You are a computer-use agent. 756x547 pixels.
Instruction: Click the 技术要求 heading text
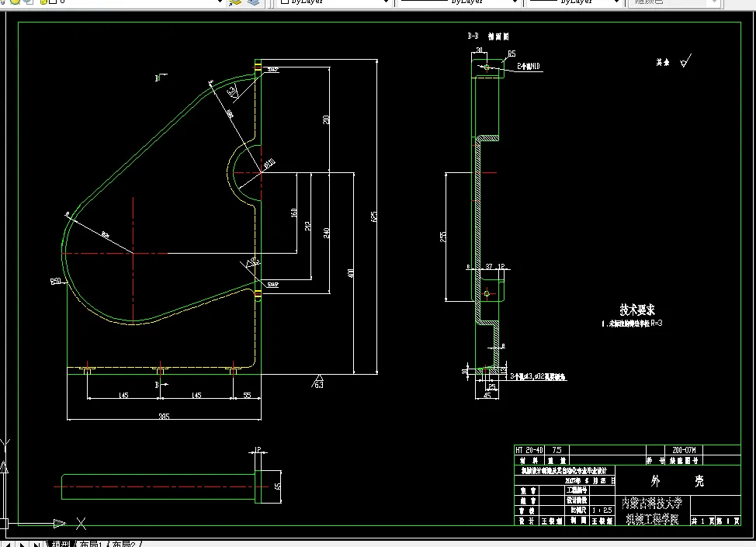pyautogui.click(x=637, y=310)
